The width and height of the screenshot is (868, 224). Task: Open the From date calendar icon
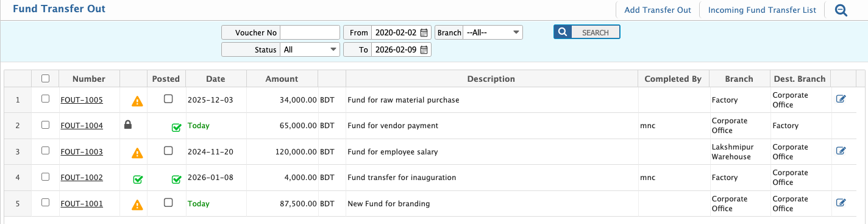pos(424,32)
